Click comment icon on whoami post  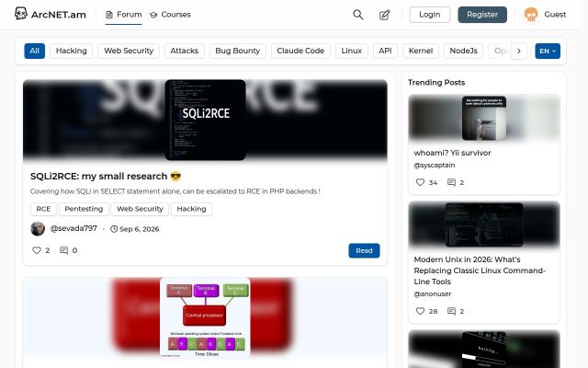[x=451, y=182]
